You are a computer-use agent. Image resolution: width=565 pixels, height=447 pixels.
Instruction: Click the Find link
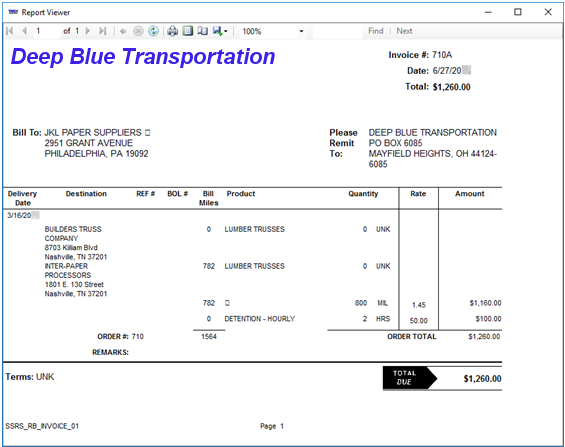tap(375, 31)
